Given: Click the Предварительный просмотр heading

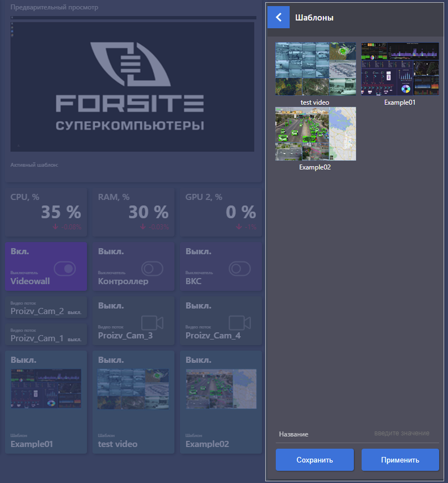Looking at the screenshot, I should (x=54, y=7).
